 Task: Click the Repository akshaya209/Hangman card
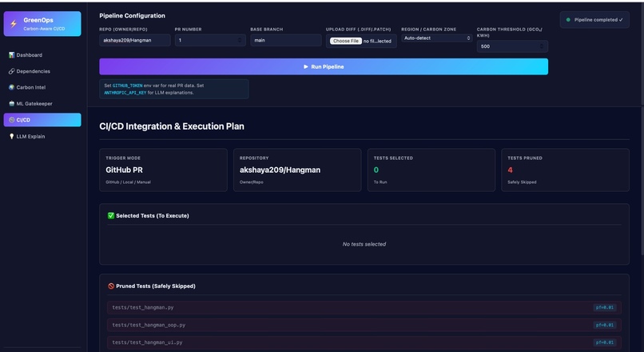(x=297, y=170)
